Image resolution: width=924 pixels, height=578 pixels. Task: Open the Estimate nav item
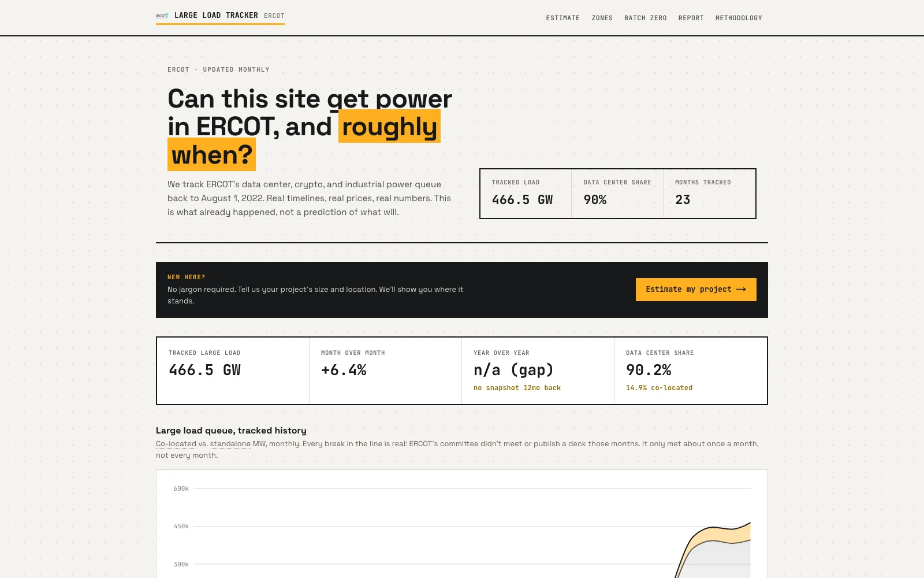point(563,18)
